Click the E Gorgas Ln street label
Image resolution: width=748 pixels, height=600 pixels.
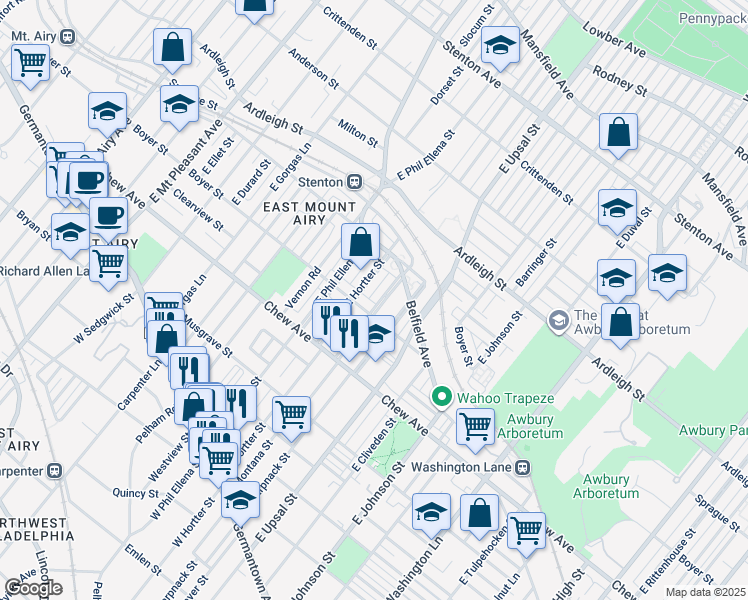(290, 167)
